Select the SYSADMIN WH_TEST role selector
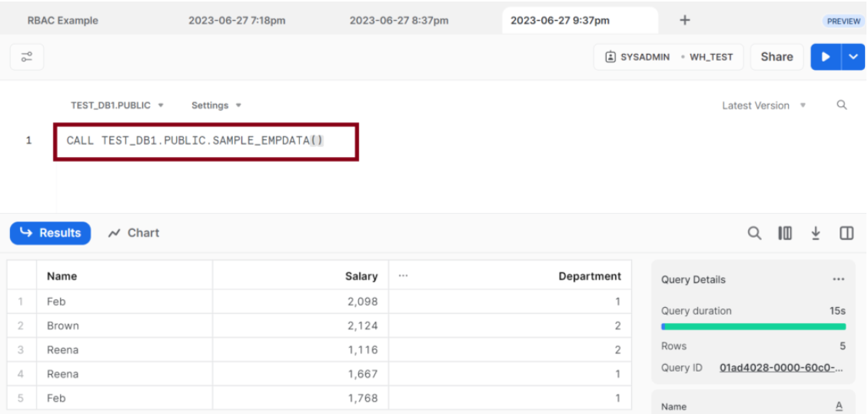The width and height of the screenshot is (868, 414). [x=668, y=57]
